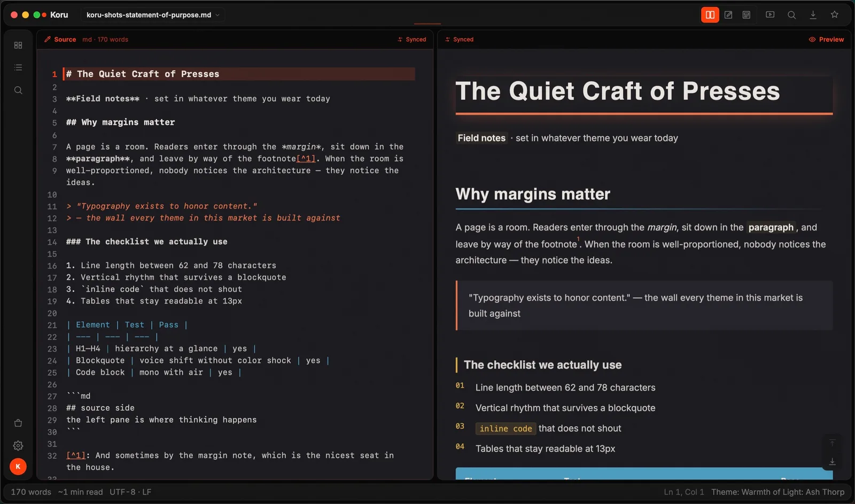This screenshot has height=504, width=855.
Task: Open the K user avatar
Action: click(x=18, y=467)
